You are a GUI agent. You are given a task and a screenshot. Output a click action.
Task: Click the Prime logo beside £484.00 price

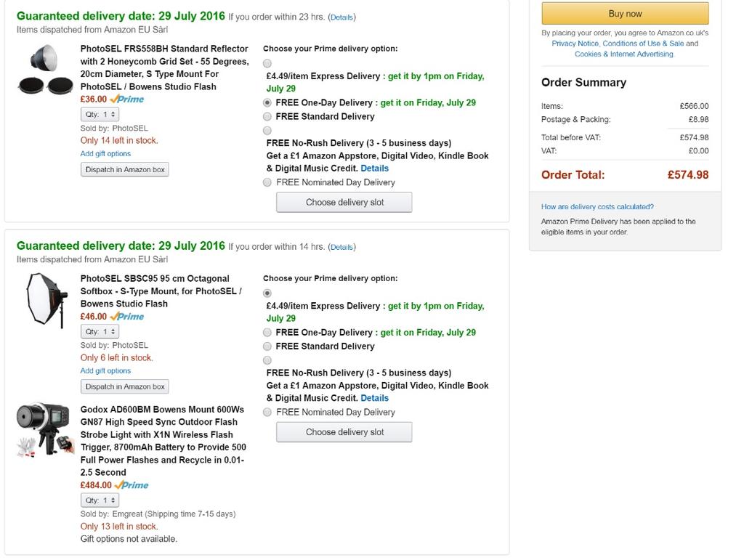[x=132, y=485]
